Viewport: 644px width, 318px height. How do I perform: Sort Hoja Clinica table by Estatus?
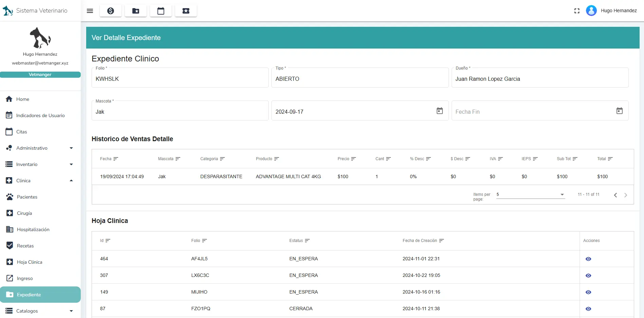coord(300,241)
